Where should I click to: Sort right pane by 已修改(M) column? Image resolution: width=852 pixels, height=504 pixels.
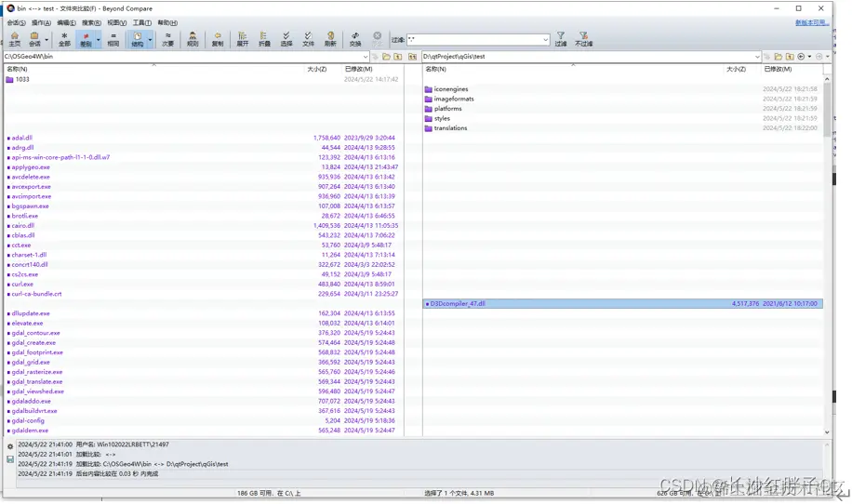click(778, 69)
